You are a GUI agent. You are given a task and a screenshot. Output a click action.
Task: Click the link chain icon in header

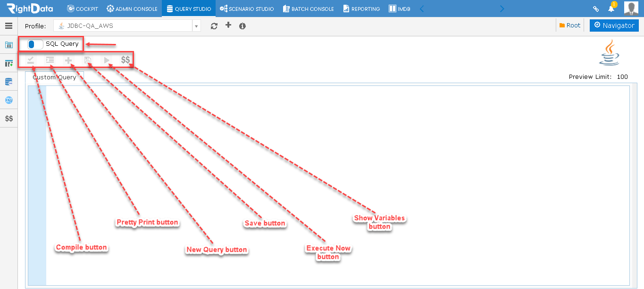point(596,8)
